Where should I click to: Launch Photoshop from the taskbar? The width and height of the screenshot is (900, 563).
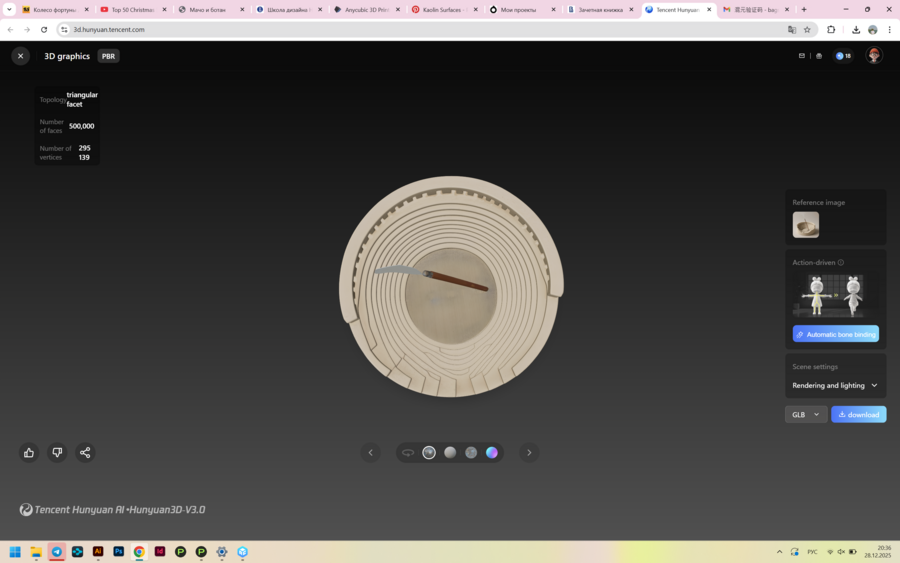click(119, 552)
